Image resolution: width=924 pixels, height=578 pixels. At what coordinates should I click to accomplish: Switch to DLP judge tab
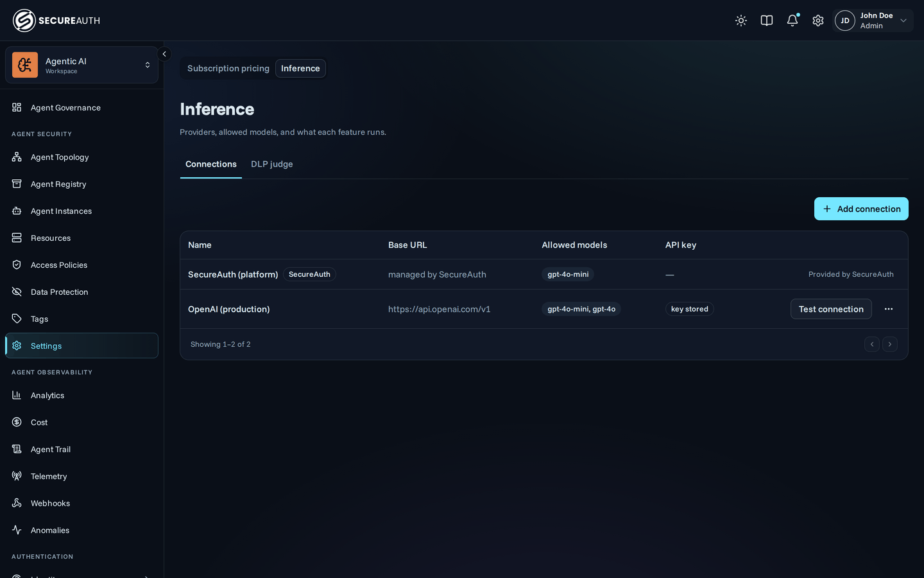pyautogui.click(x=272, y=164)
